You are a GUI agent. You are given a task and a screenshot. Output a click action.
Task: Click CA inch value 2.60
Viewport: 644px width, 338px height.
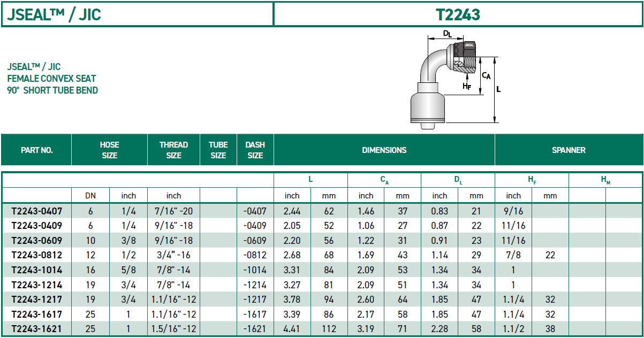pyautogui.click(x=366, y=299)
